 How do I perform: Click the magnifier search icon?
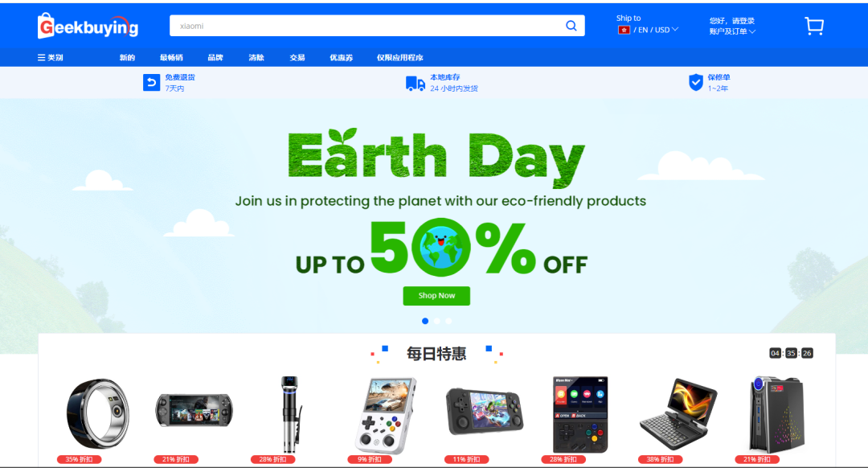pyautogui.click(x=571, y=26)
